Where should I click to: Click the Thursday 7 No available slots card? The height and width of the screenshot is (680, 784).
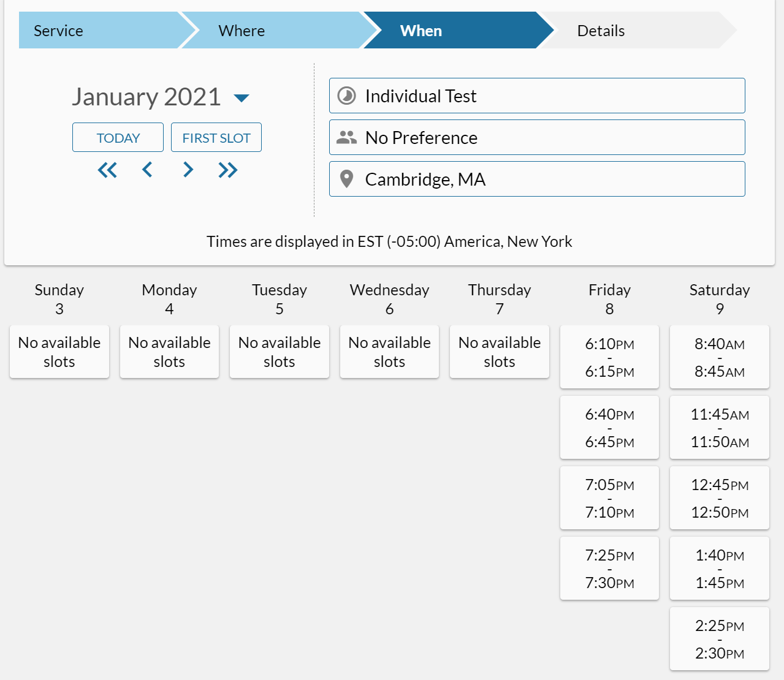pos(500,352)
